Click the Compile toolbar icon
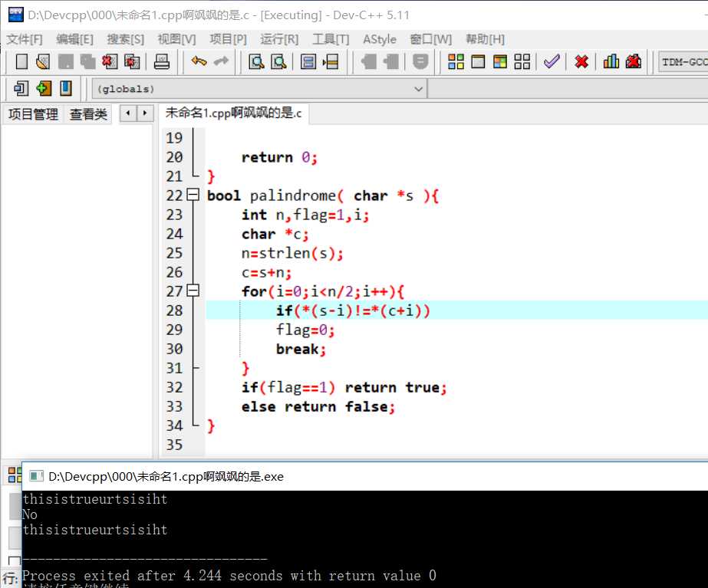Image resolution: width=708 pixels, height=588 pixels. pyautogui.click(x=456, y=61)
